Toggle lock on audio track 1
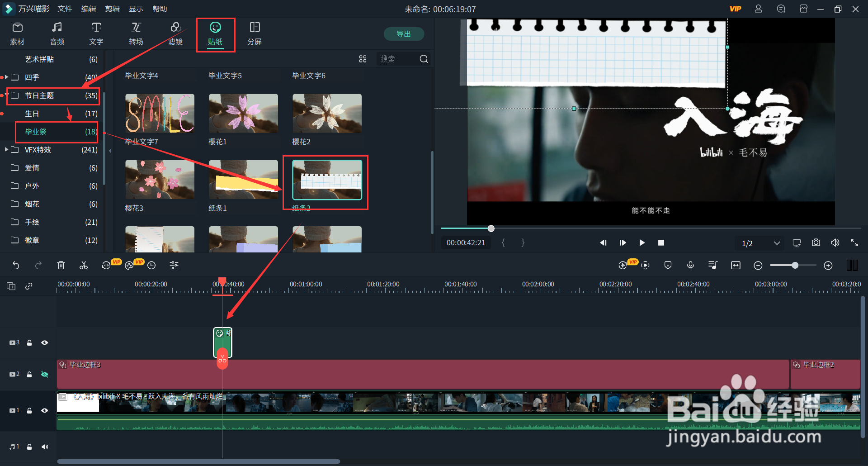This screenshot has height=466, width=868. point(29,447)
